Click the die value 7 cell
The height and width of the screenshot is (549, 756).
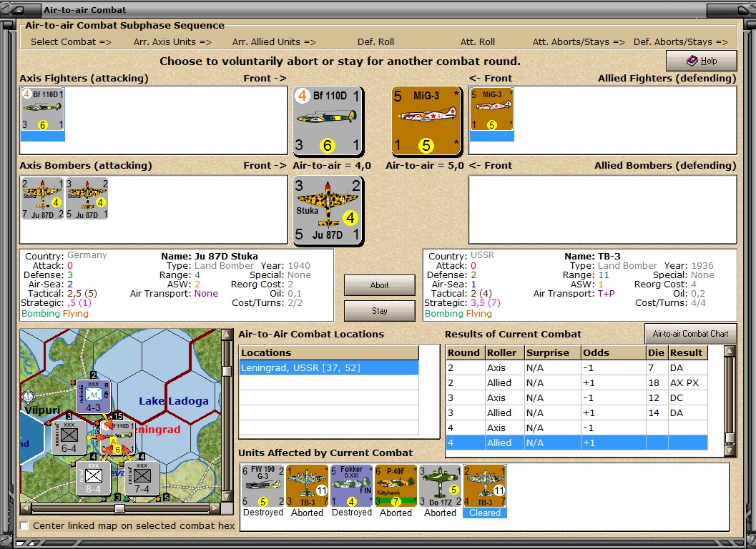[x=657, y=367]
